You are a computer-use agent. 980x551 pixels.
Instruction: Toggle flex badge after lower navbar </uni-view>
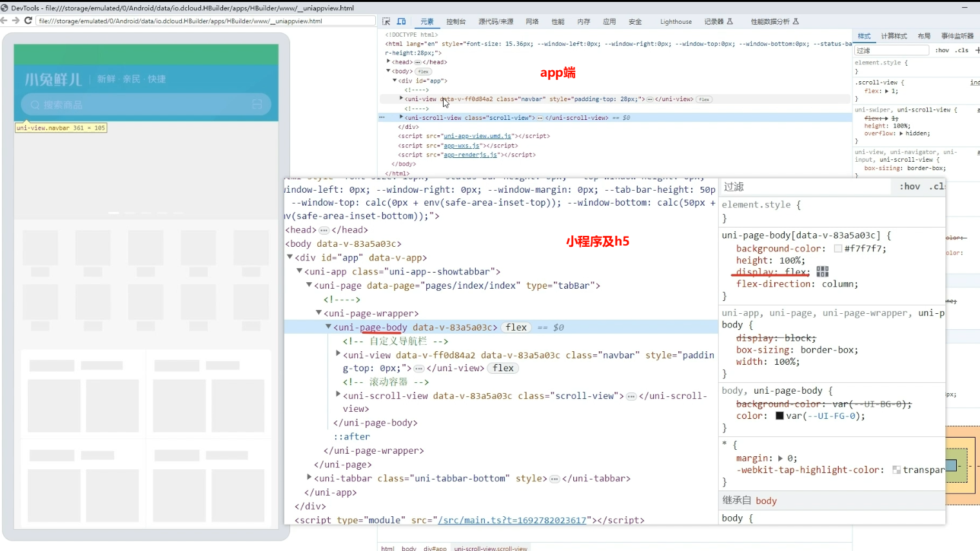504,368
